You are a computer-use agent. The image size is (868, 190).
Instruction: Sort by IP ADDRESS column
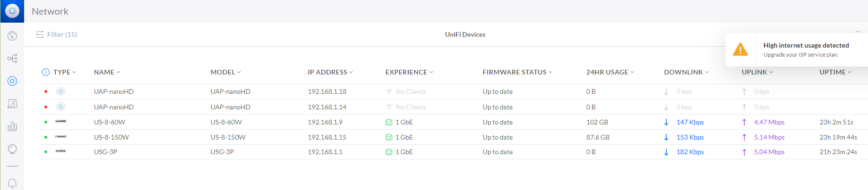330,72
